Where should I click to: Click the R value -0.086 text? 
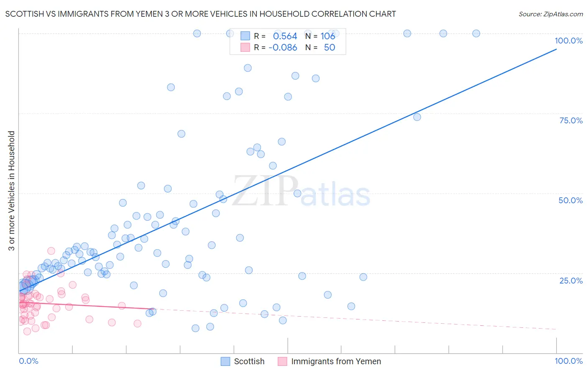(x=283, y=47)
